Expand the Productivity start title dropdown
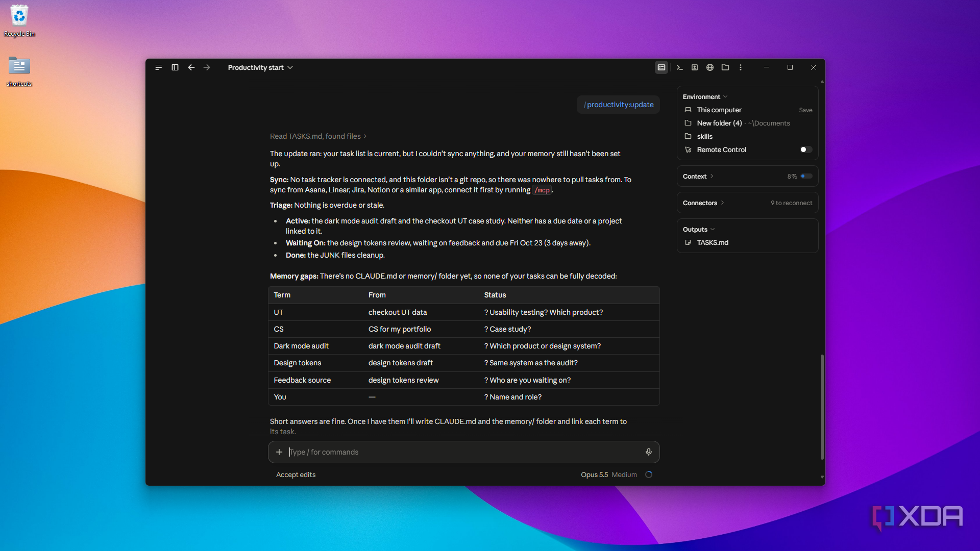Image resolution: width=980 pixels, height=551 pixels. point(260,67)
